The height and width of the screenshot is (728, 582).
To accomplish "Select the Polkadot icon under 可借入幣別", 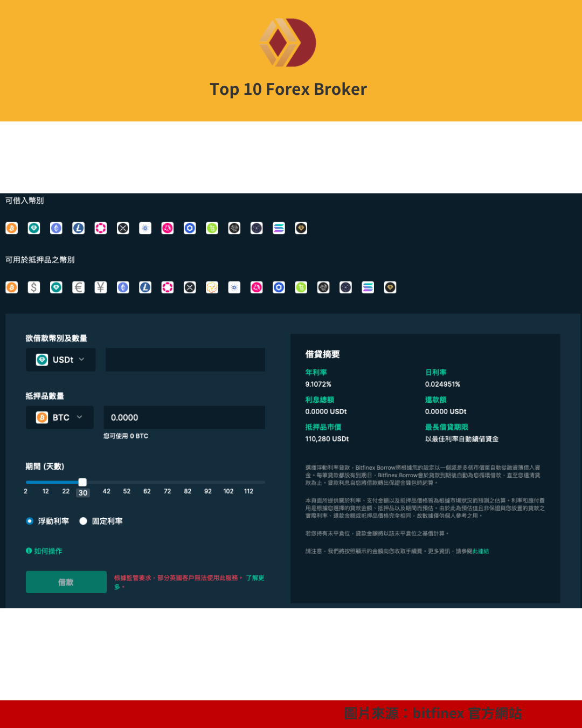I will [x=100, y=228].
